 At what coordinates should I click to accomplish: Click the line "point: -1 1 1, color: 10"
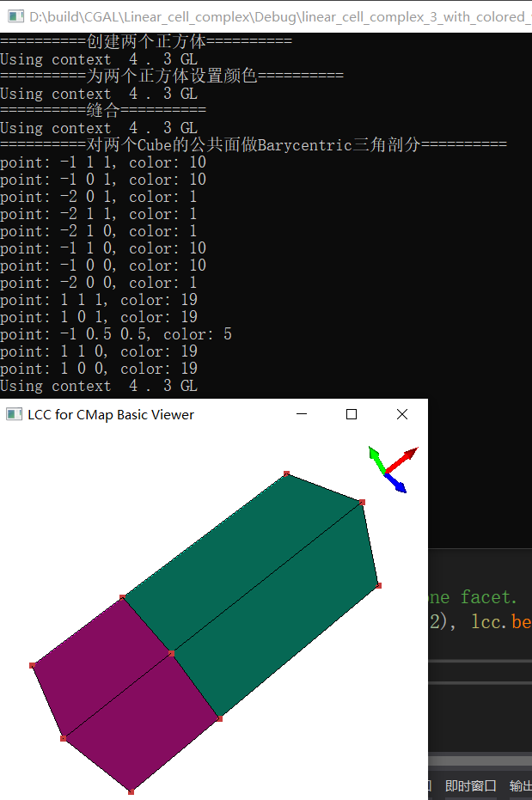point(103,162)
